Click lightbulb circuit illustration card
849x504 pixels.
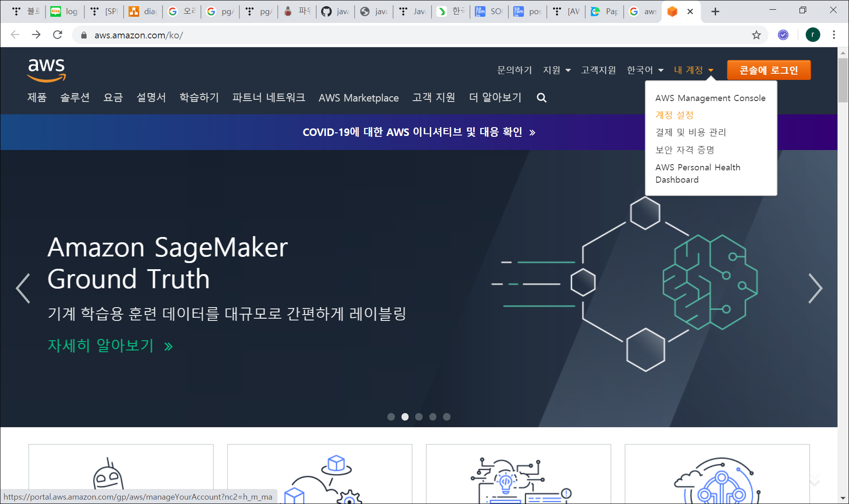tap(519, 474)
